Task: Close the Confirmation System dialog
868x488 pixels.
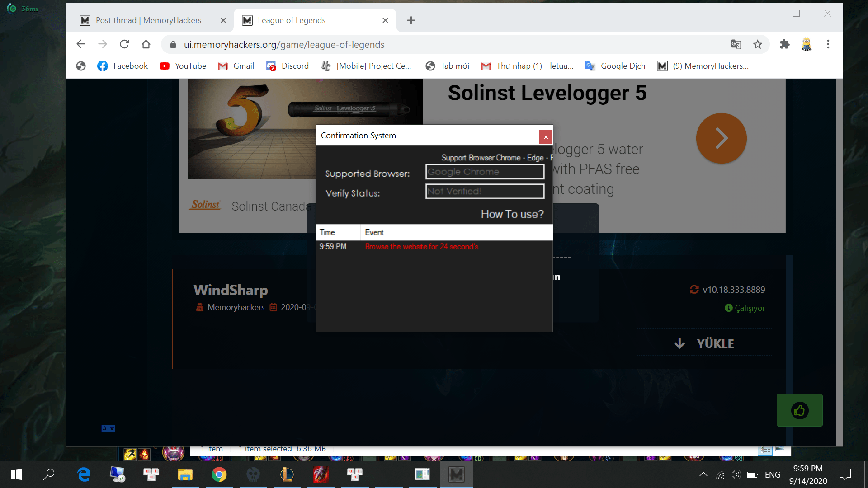Action: pos(546,137)
